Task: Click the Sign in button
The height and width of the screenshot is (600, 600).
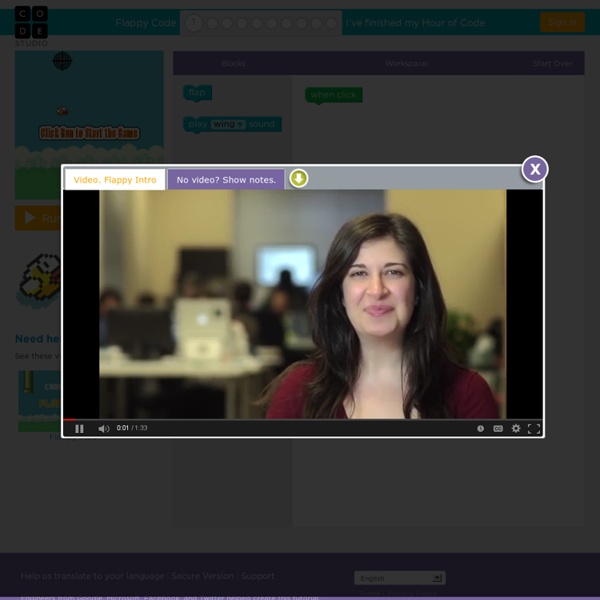Action: 562,22
